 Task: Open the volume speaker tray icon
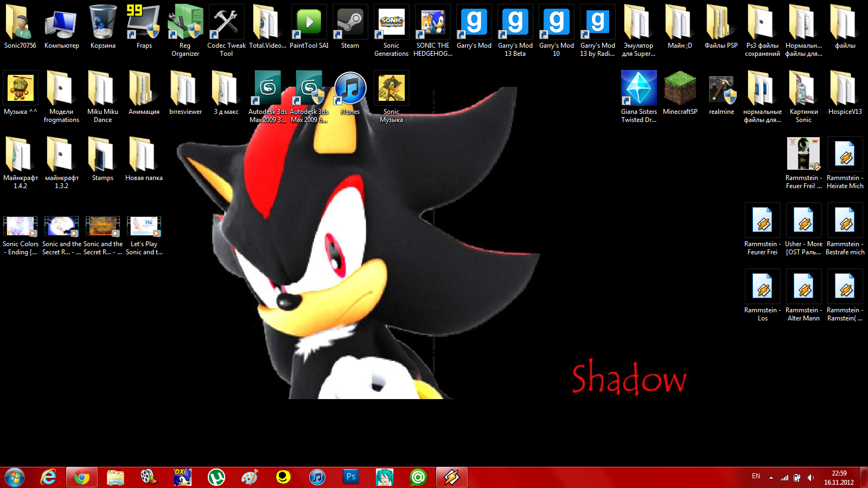point(810,478)
